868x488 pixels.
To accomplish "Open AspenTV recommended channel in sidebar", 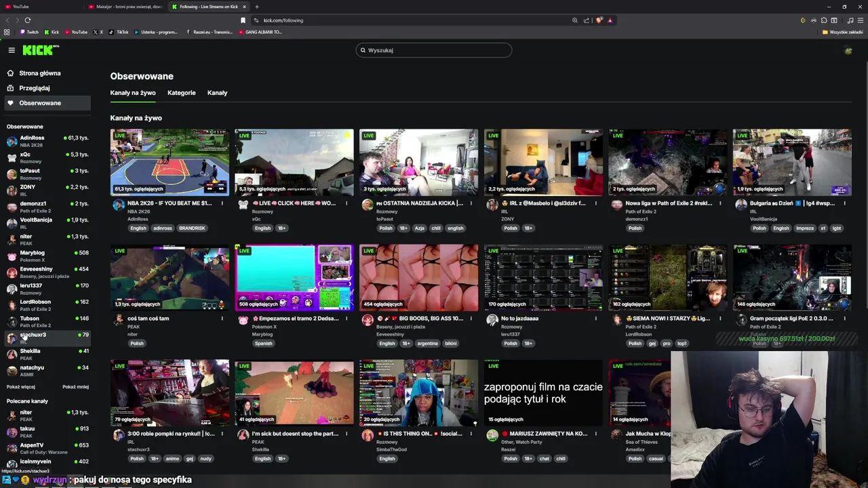I will (47, 448).
